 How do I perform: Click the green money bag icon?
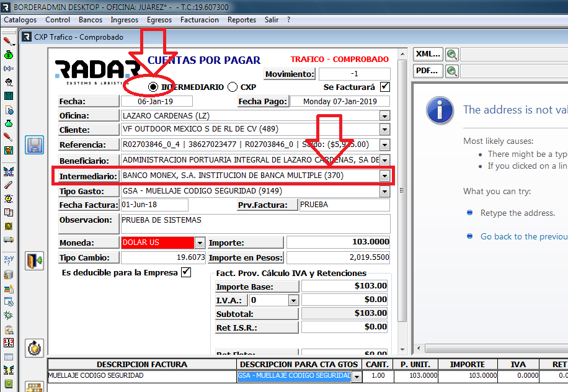coord(9,55)
